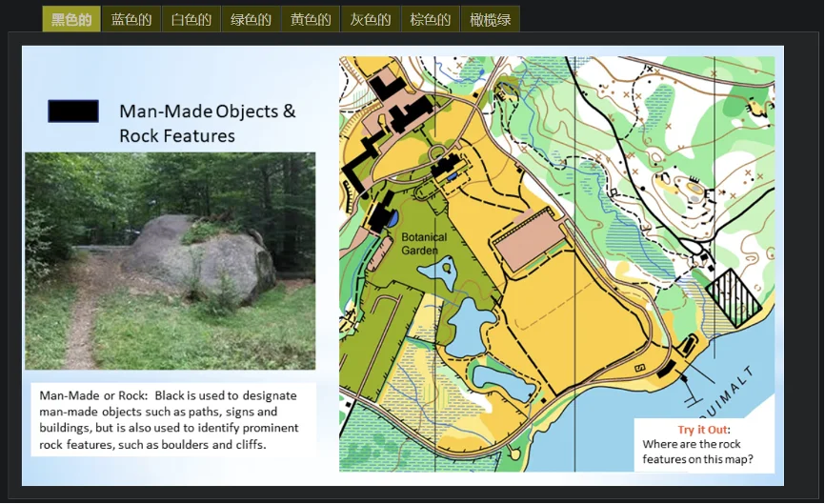Switch to the 棕色的 tab

(430, 19)
